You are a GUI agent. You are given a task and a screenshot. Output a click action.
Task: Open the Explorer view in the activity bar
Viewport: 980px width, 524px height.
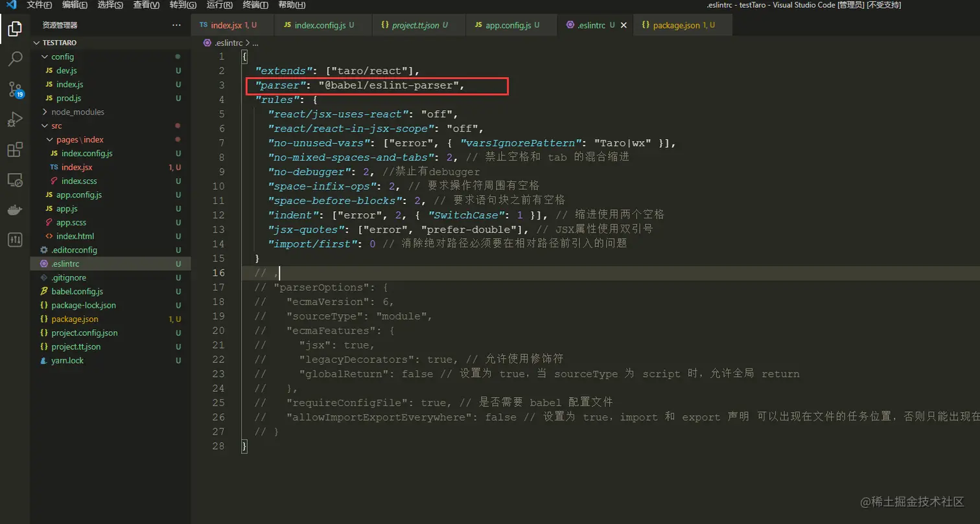15,29
